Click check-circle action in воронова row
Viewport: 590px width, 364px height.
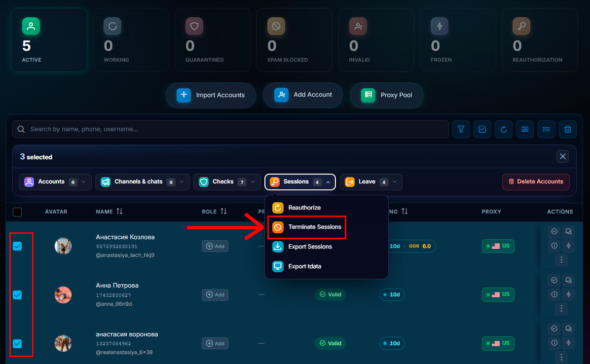pos(554,328)
